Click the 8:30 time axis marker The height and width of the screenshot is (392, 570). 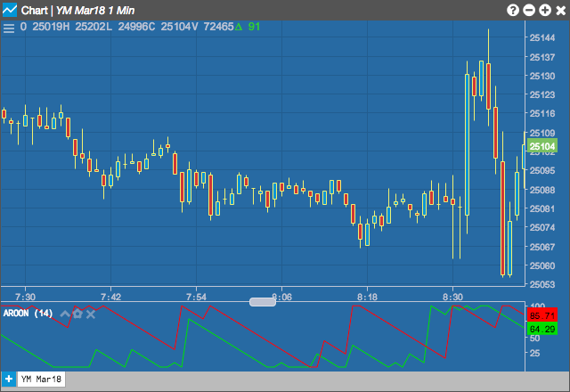coord(452,297)
